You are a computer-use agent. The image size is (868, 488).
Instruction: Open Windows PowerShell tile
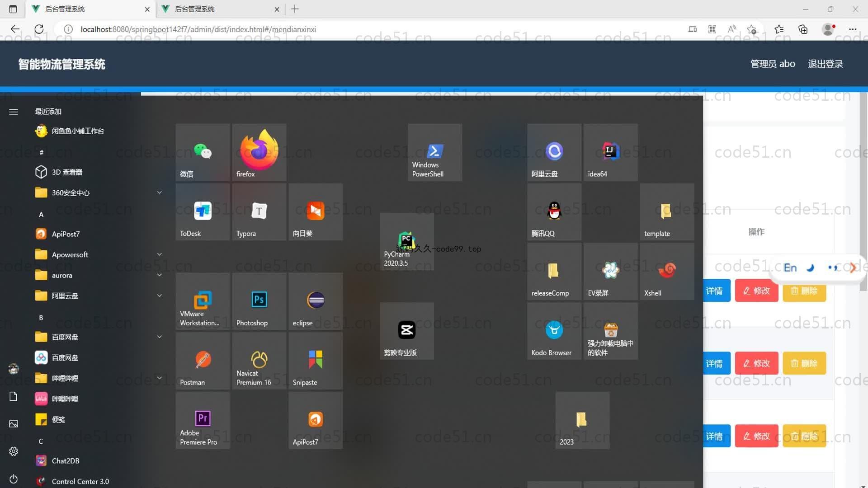click(435, 152)
